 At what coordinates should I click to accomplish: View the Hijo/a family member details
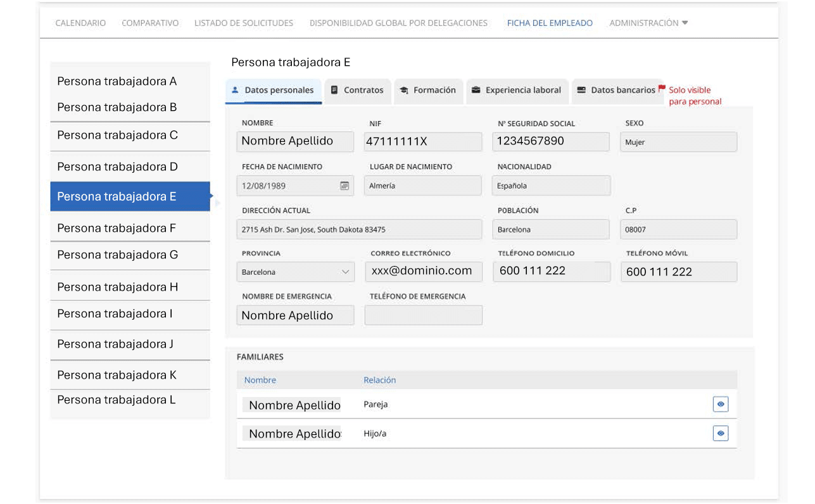point(720,434)
